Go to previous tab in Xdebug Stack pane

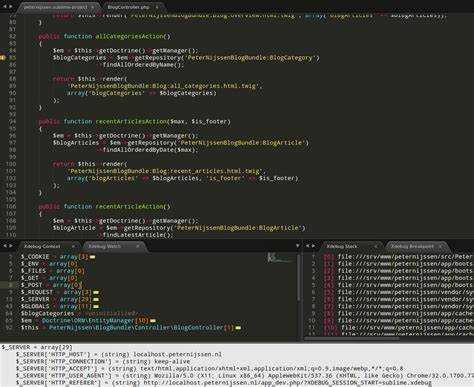click(307, 246)
